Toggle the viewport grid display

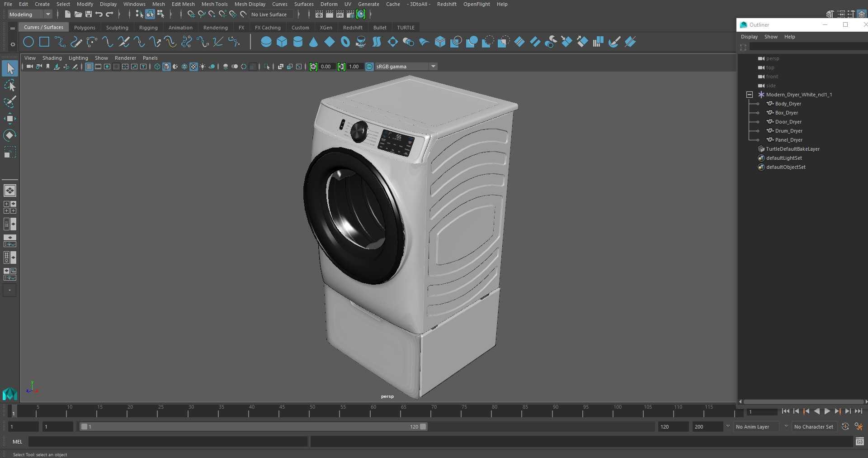[x=89, y=67]
